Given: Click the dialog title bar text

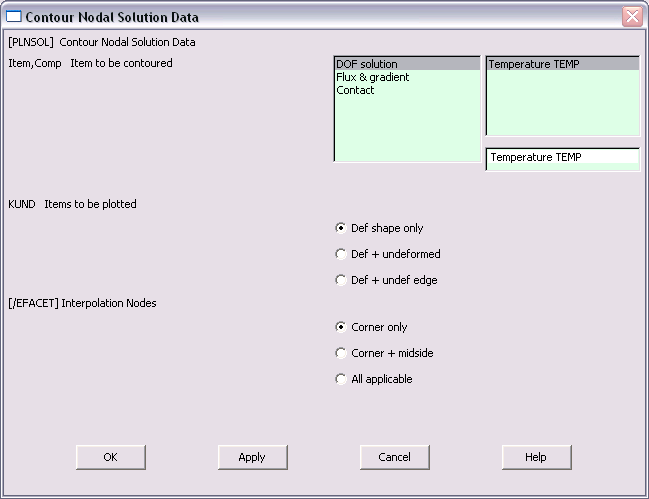Looking at the screenshot, I should pos(112,17).
